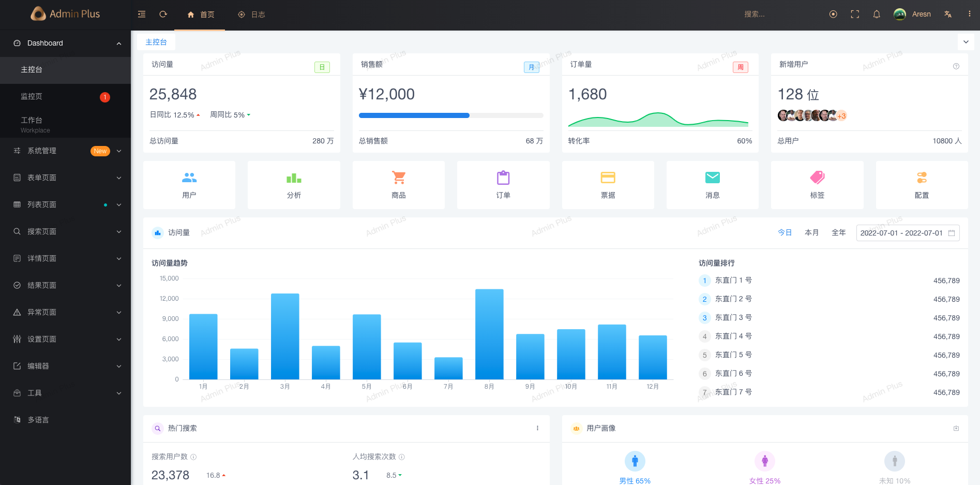980x485 pixels.
Task: Open the 商品 shopping cart shortcut
Action: [x=399, y=185]
